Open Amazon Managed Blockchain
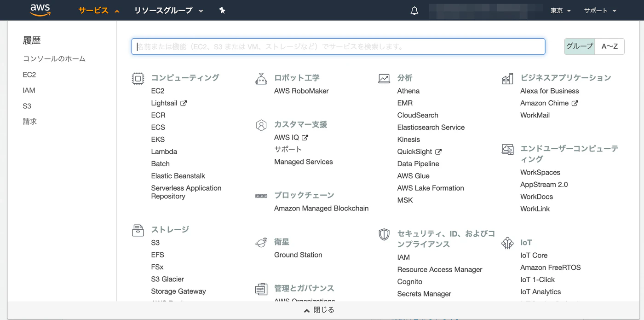Viewport: 644px width, 320px height. coord(322,208)
